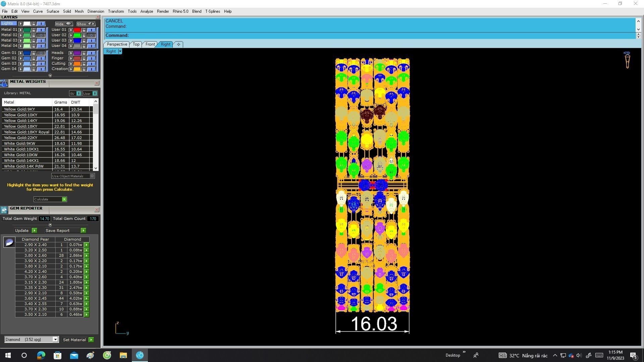
Task: Toggle lock icon on Metal 01 layer
Action: point(34,30)
